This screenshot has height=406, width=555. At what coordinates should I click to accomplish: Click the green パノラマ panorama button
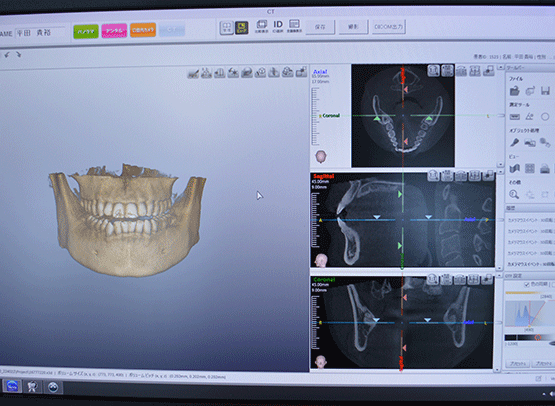pos(86,32)
